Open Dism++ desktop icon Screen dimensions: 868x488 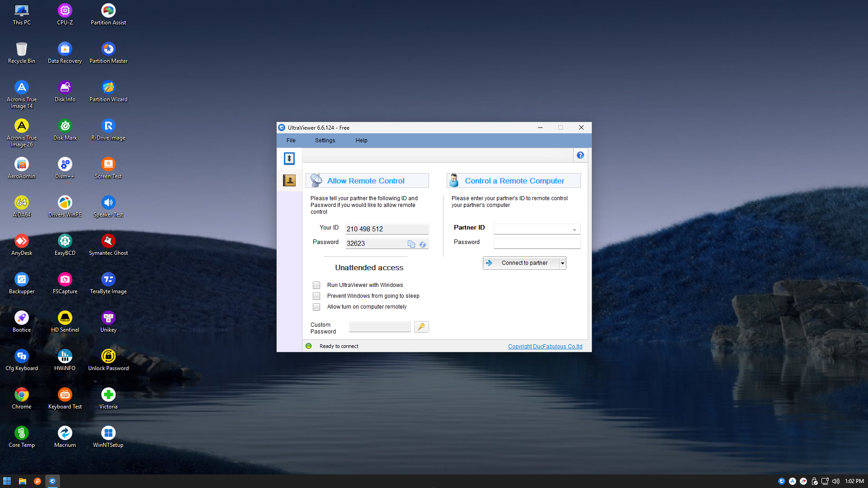click(65, 168)
